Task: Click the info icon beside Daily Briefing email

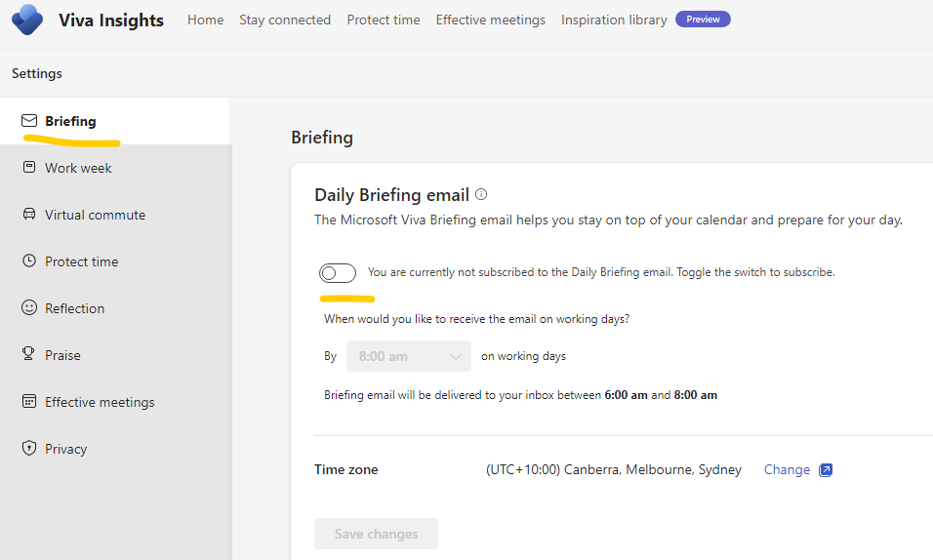Action: click(x=481, y=195)
